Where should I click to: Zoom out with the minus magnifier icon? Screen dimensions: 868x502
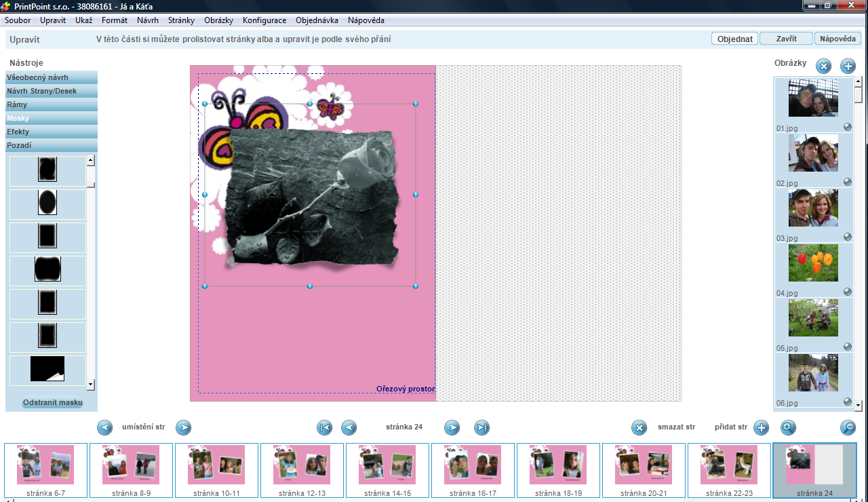[x=848, y=427]
